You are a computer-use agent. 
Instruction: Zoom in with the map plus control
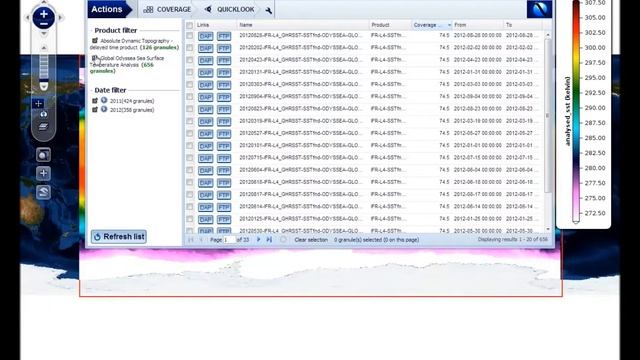click(44, 14)
